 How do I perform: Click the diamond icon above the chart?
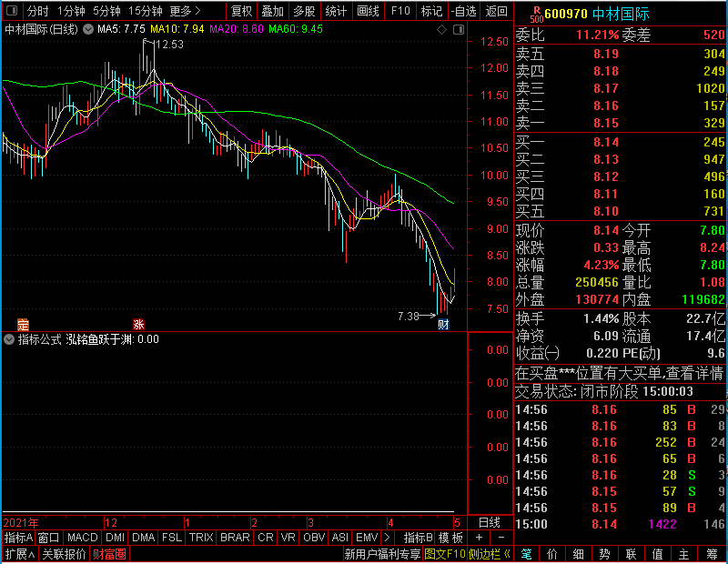(442, 30)
